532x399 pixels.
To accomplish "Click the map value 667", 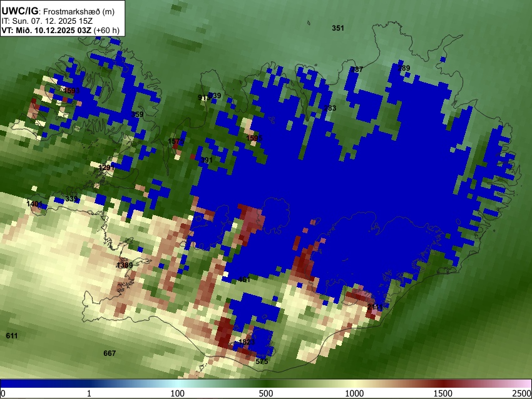I will coord(110,353).
